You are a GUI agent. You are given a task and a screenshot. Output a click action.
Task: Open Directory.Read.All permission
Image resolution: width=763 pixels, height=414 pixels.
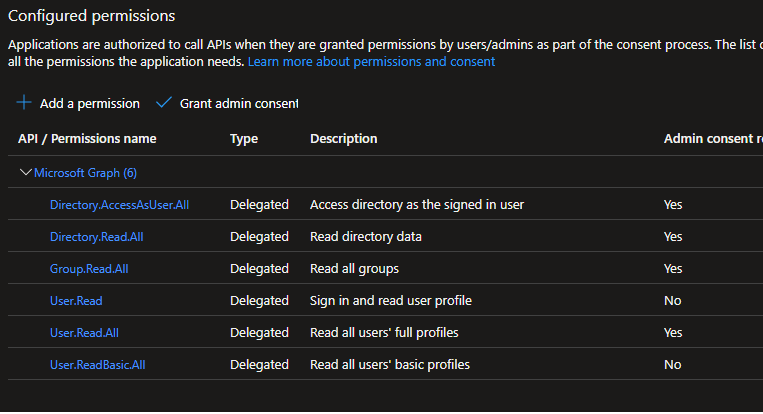(103, 237)
